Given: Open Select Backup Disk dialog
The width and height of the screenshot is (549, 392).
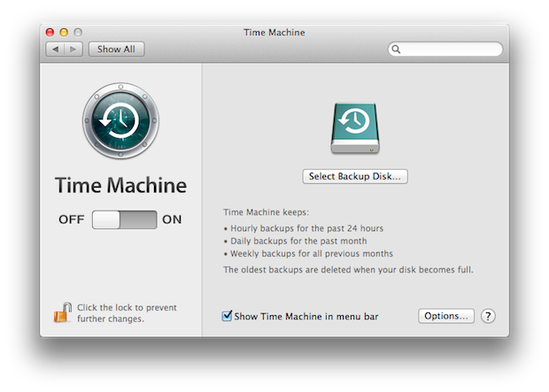Looking at the screenshot, I should click(x=355, y=176).
